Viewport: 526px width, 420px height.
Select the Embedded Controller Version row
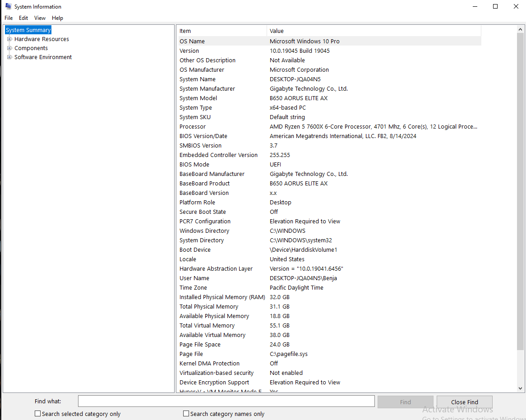pos(329,155)
